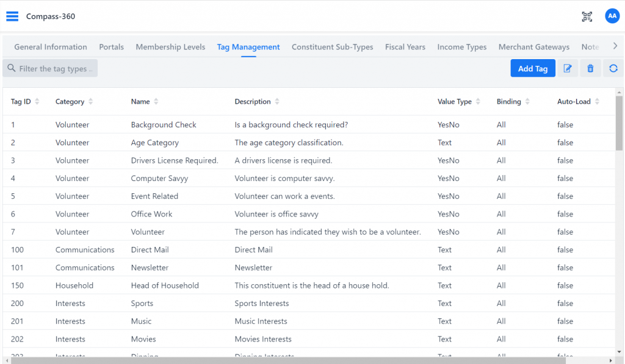
Task: Open the hamburger navigation menu
Action: click(x=12, y=16)
